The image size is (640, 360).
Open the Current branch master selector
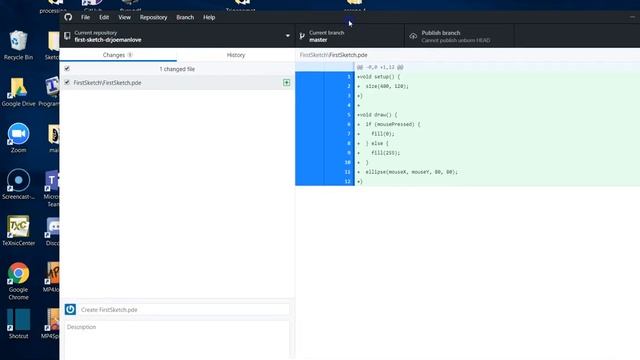pyautogui.click(x=349, y=36)
